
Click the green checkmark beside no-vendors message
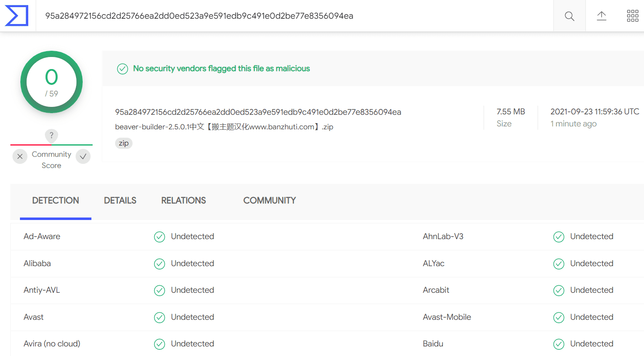[x=123, y=69]
